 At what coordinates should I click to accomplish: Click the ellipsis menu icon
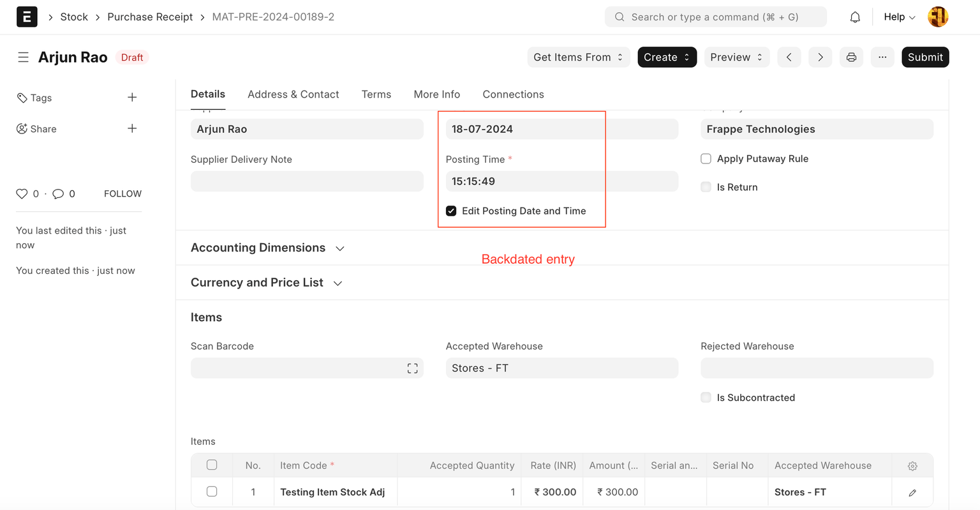tap(882, 57)
